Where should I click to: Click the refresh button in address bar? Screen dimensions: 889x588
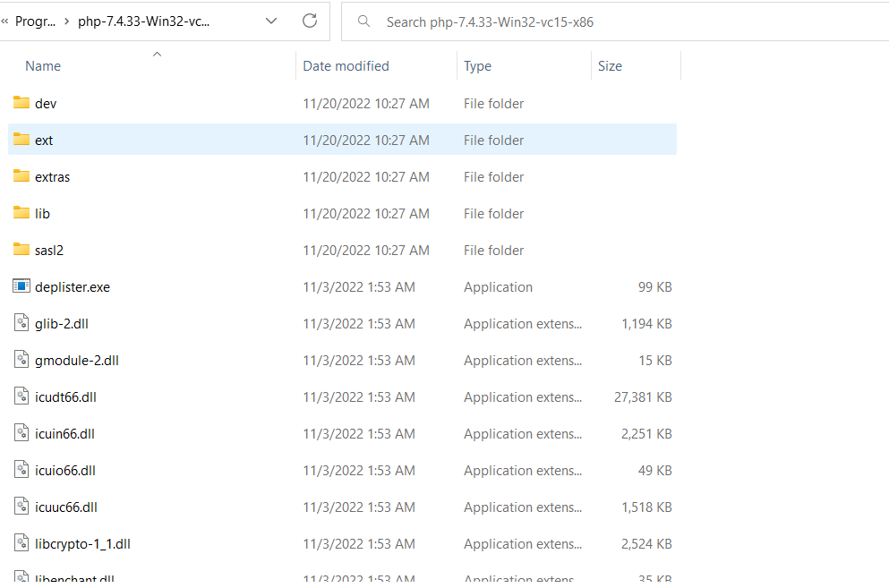click(x=310, y=21)
